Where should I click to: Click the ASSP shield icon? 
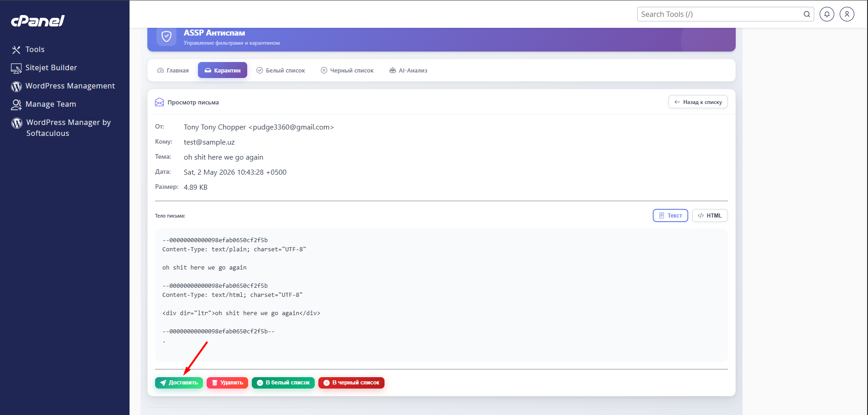pyautogui.click(x=166, y=36)
